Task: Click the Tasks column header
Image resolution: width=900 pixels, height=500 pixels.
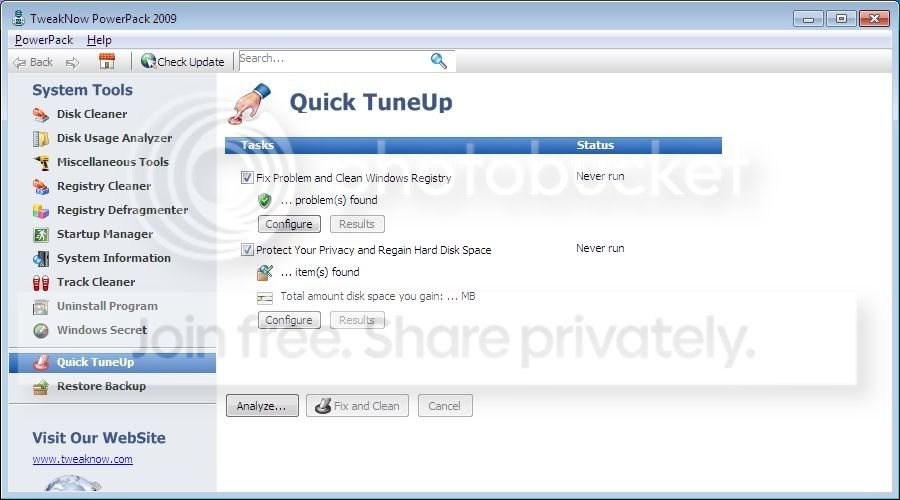Action: pos(257,145)
